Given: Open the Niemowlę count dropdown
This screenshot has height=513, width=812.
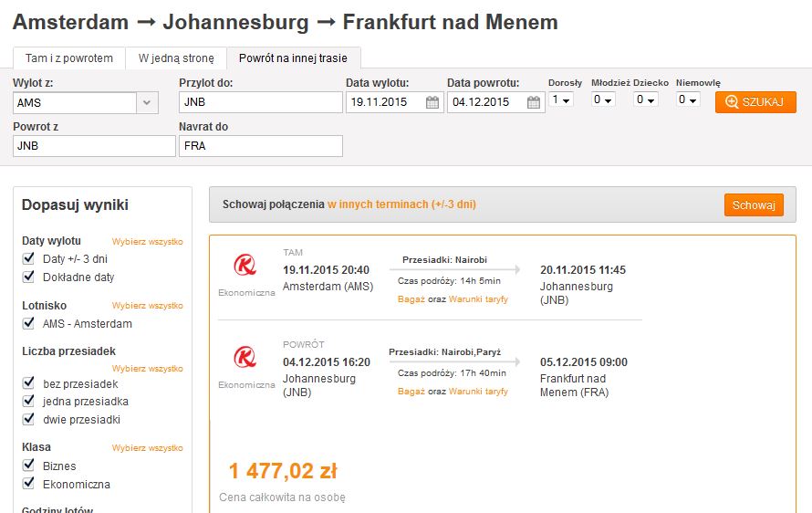Looking at the screenshot, I should click(688, 99).
